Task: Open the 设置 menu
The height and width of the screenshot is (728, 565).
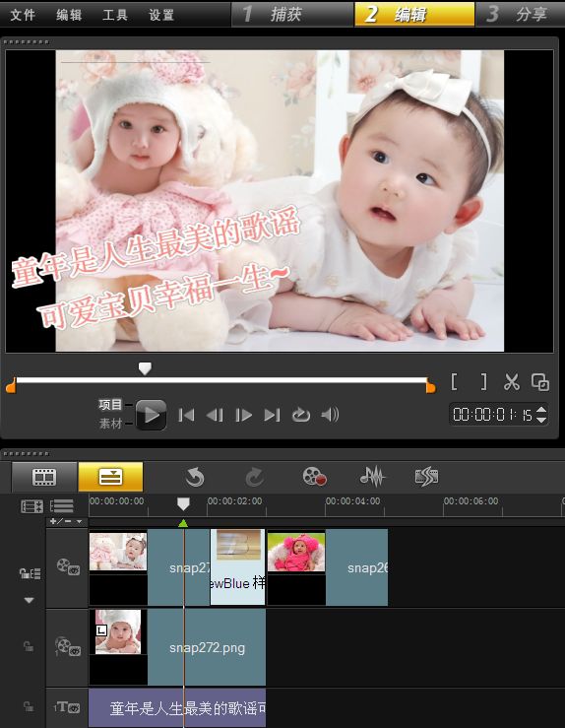Action: click(x=161, y=15)
